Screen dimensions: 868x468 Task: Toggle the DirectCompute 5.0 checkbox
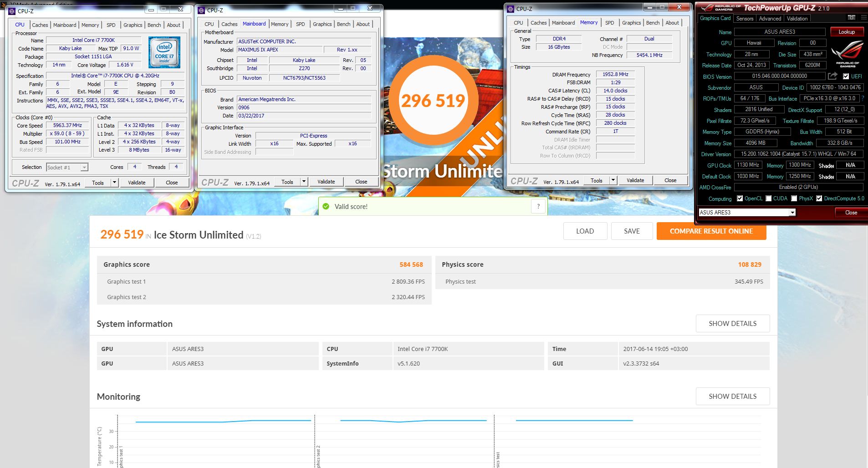point(819,198)
